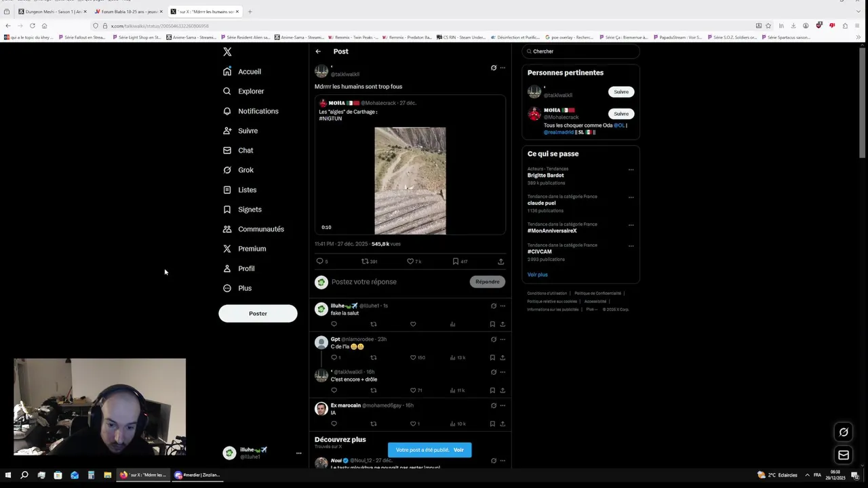The image size is (868, 488).
Task: Like Ex marocain's 'IA' reply
Action: 413,424
